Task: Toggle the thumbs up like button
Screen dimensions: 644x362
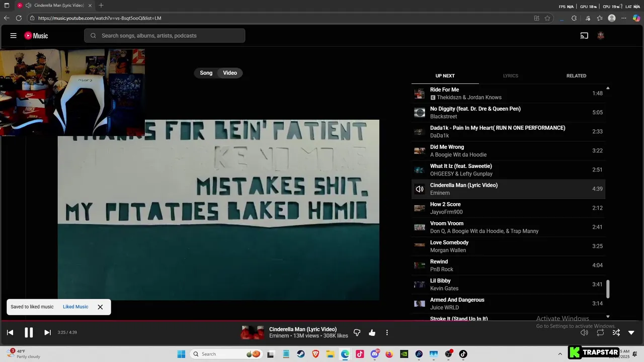Action: [372, 332]
